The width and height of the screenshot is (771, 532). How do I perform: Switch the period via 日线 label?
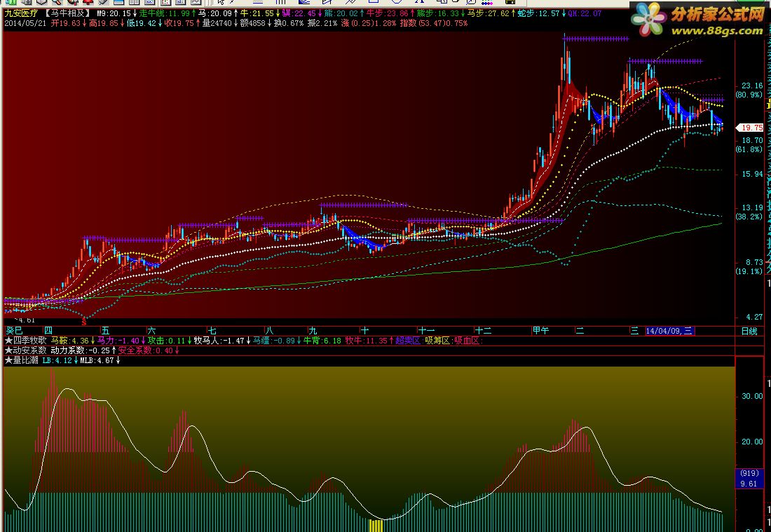coord(749,331)
